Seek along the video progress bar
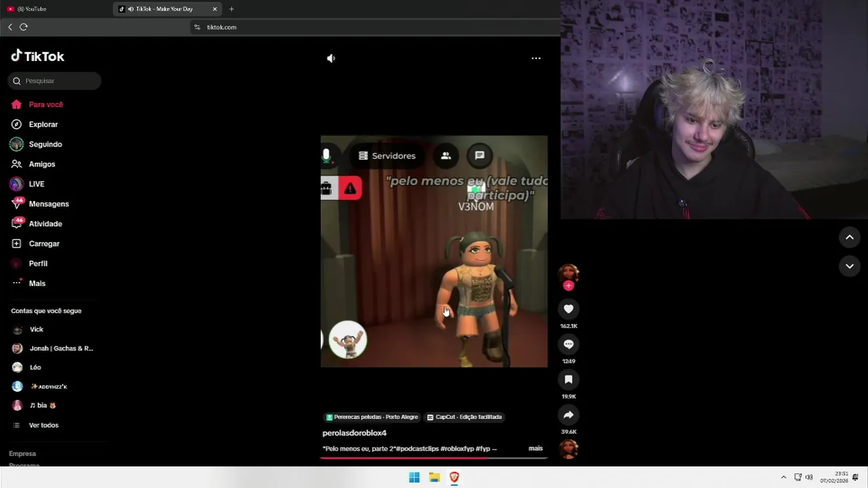Image resolution: width=868 pixels, height=488 pixels. [434, 458]
